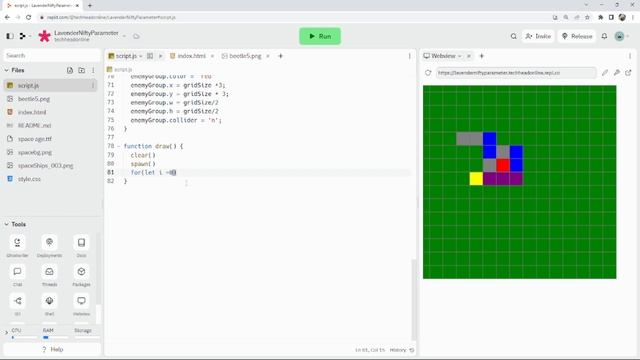
Task: Expand the Webview tab dropdown
Action: click(x=460, y=56)
